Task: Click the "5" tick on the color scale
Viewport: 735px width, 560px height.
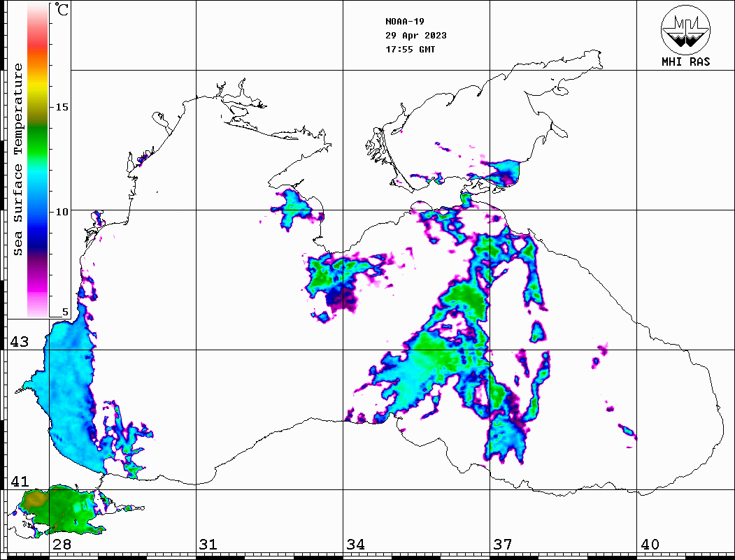Action: point(65,312)
